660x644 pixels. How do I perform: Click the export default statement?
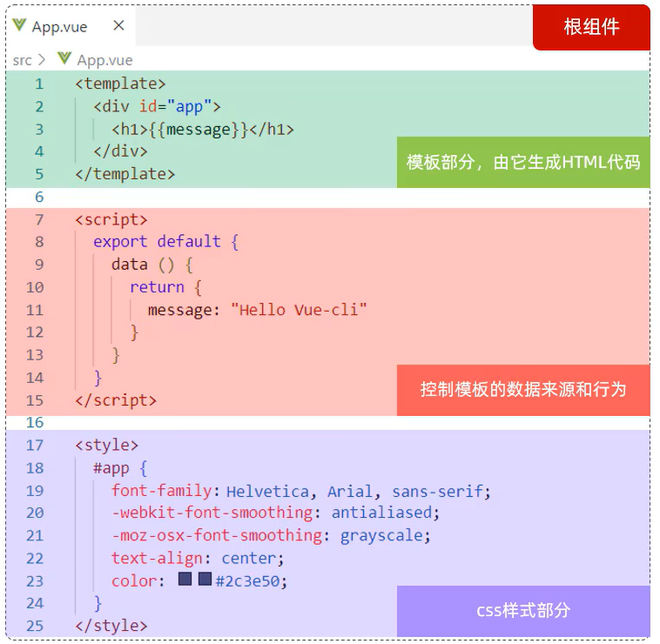(165, 242)
